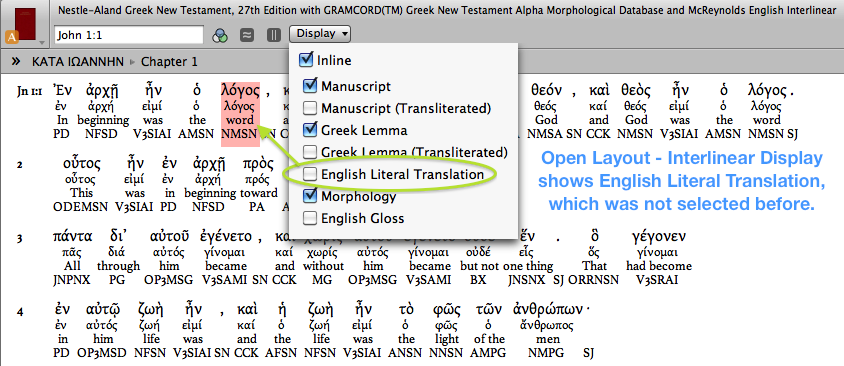Uncheck the Inline option
844x366 pixels.
(x=306, y=60)
